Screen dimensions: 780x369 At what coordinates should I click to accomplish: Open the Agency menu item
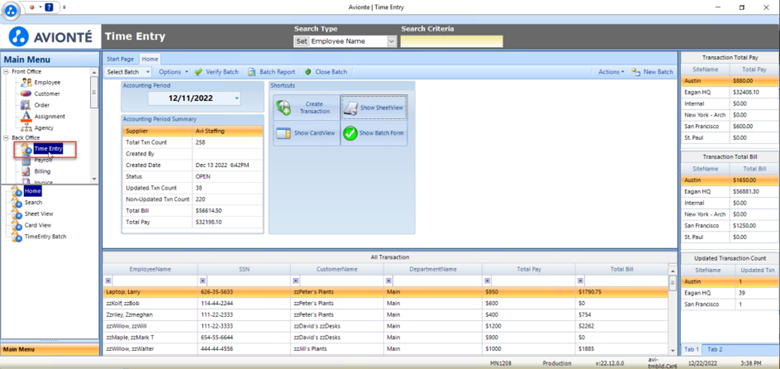[44, 128]
